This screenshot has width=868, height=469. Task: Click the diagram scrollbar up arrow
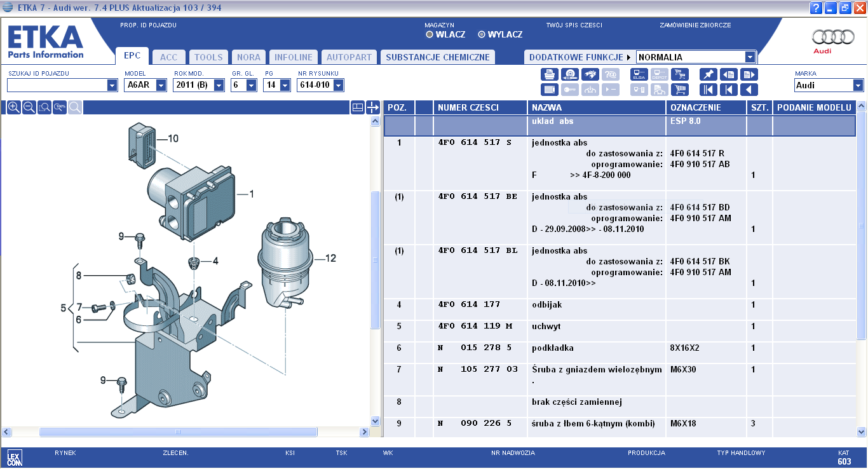[x=375, y=121]
